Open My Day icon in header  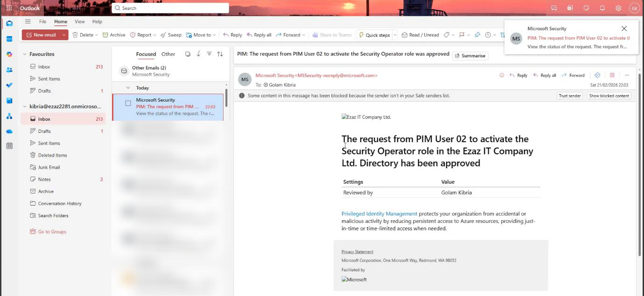click(587, 8)
